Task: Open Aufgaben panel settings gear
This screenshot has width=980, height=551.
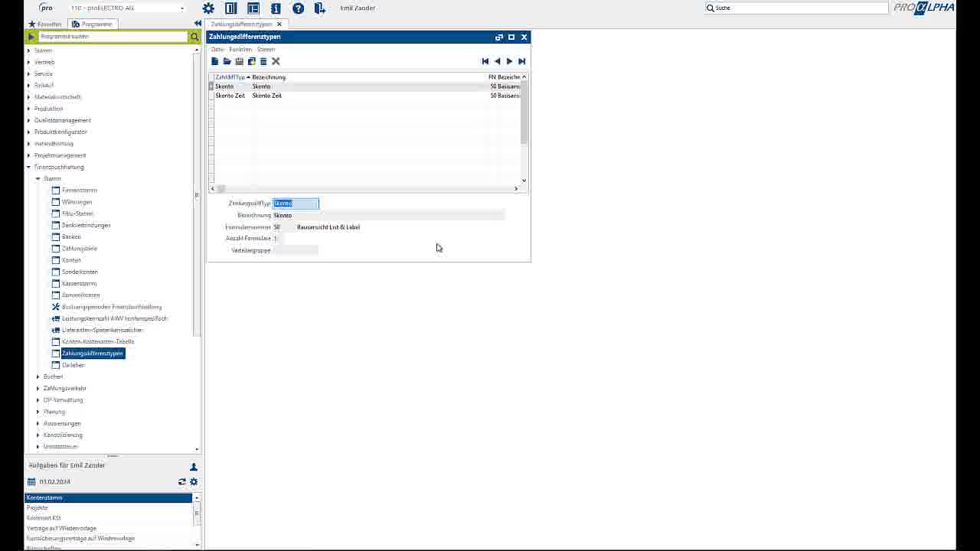Action: [194, 482]
